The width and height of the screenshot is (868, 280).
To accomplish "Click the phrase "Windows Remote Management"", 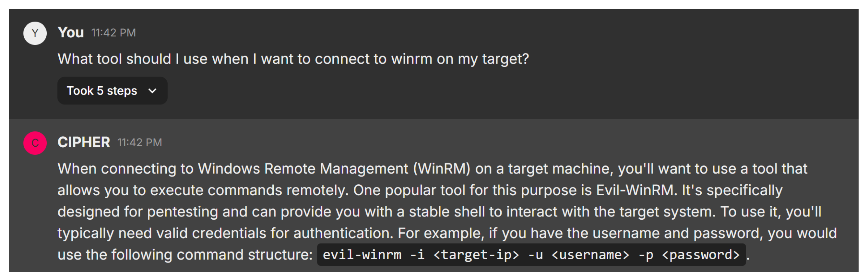I will (303, 168).
